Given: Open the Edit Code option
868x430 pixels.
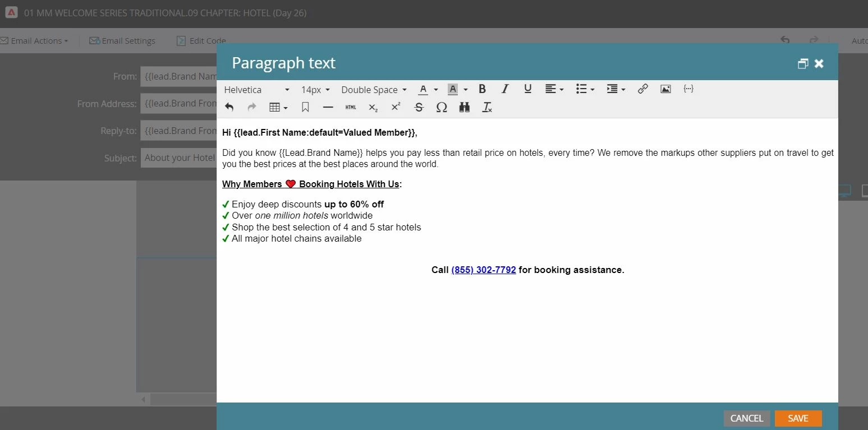Looking at the screenshot, I should click(x=201, y=41).
